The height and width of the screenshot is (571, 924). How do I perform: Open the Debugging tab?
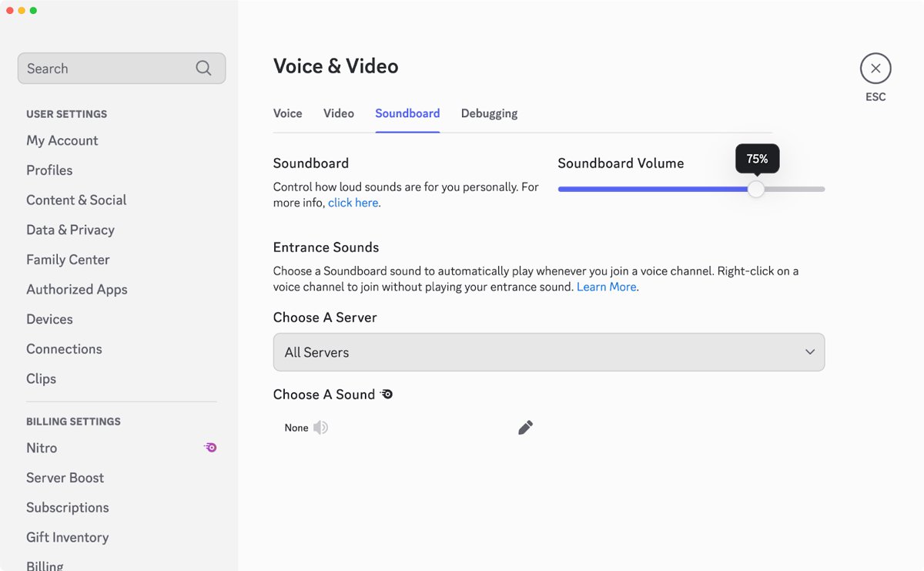click(x=489, y=113)
